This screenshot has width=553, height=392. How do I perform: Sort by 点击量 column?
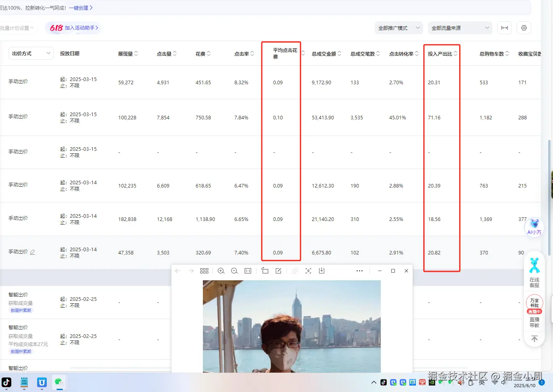(175, 54)
